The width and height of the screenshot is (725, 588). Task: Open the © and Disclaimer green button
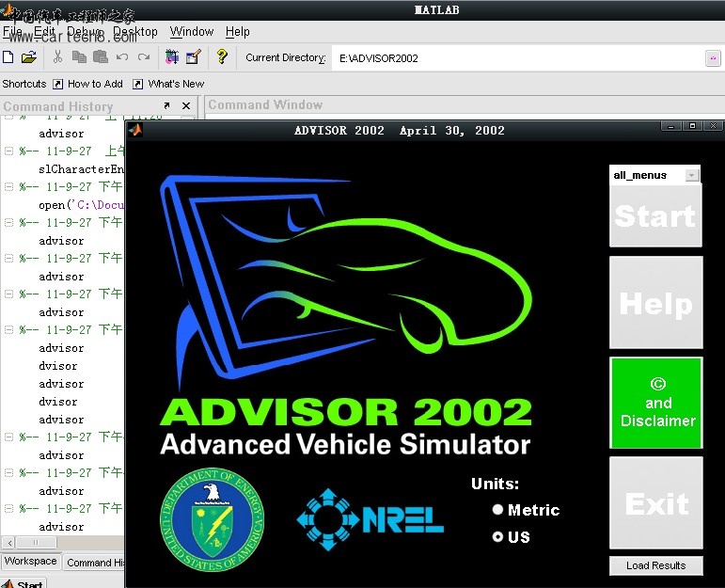[x=656, y=403]
